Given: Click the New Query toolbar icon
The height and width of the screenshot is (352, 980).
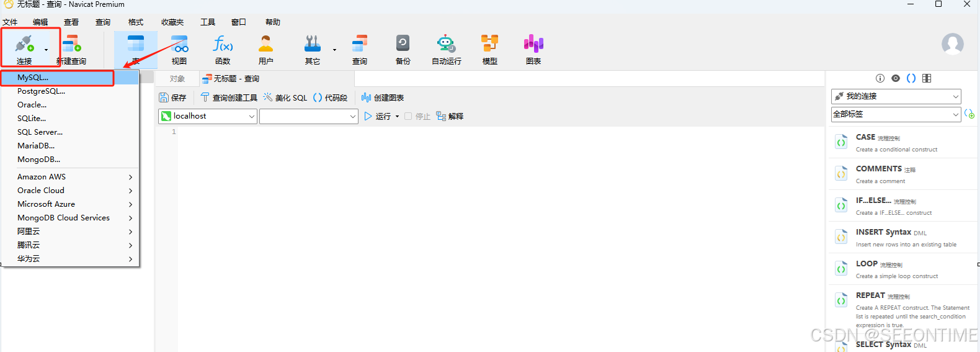Looking at the screenshot, I should 71,44.
